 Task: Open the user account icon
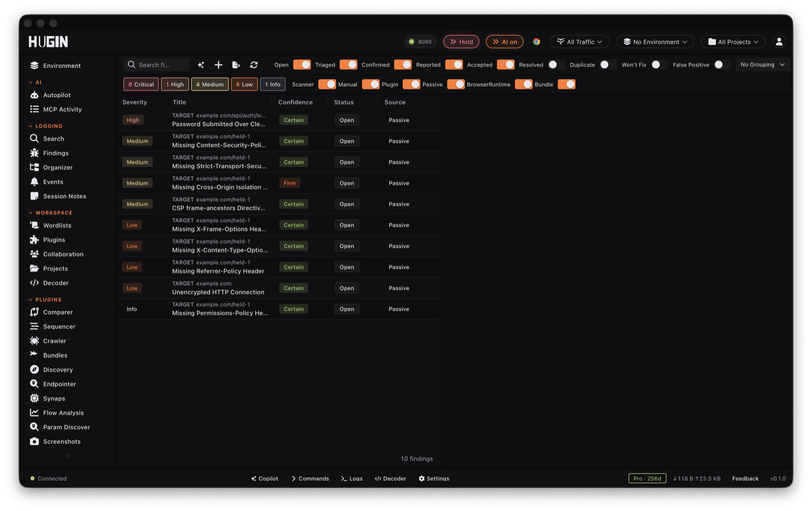click(779, 42)
